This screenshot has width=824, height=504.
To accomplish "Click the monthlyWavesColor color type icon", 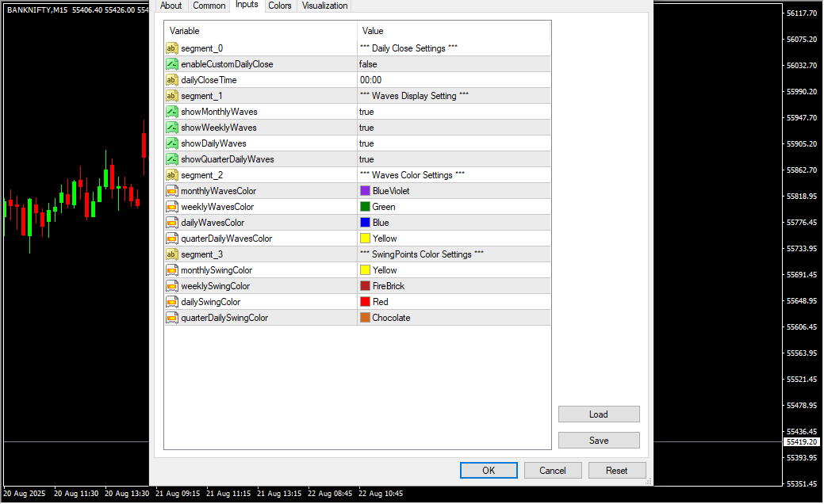I will pyautogui.click(x=171, y=191).
